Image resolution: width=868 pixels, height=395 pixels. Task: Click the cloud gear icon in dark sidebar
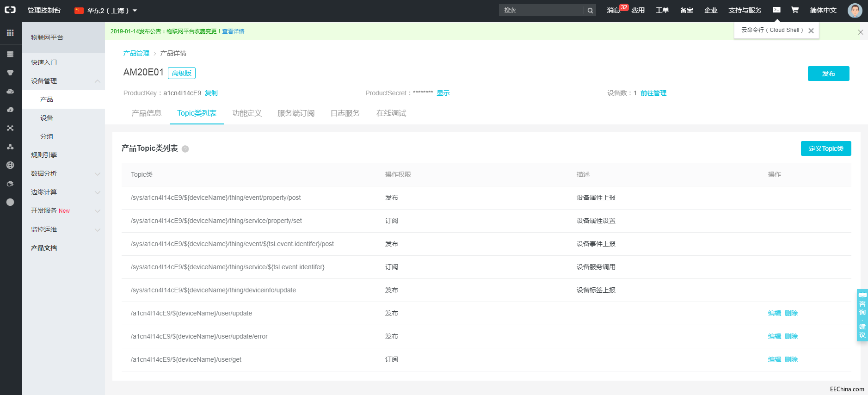point(10,184)
